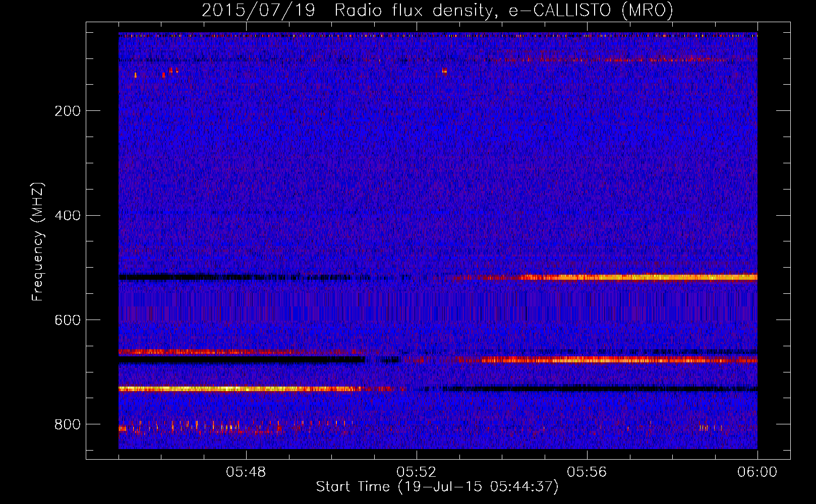816x504 pixels.
Task: Click the date "2015/07/19" in the title
Action: click(x=259, y=11)
